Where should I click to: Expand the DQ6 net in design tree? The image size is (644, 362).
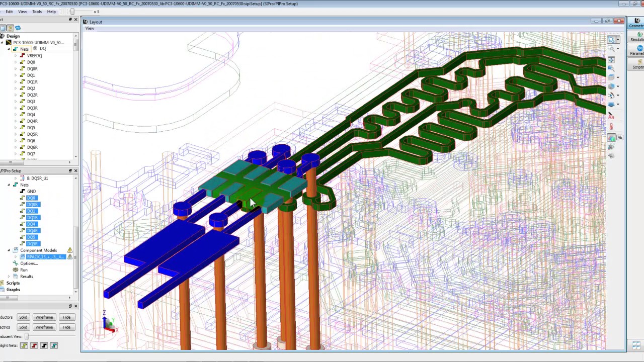(x=16, y=141)
